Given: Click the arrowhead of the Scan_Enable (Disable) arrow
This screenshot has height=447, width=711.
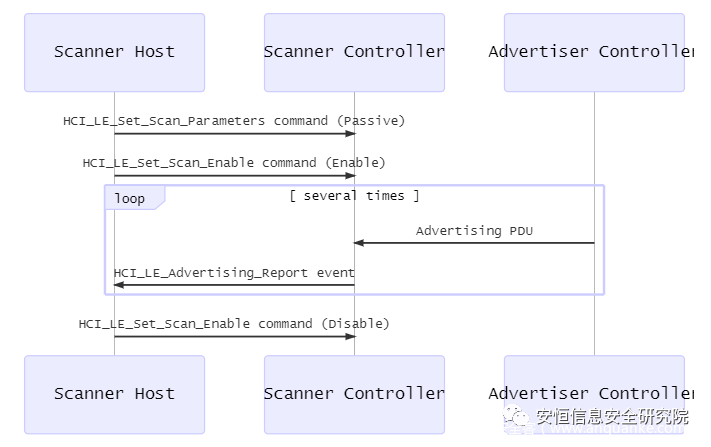Looking at the screenshot, I should pos(350,336).
